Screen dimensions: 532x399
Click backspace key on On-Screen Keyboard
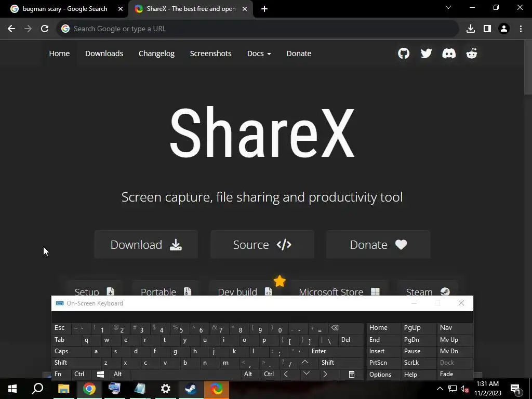click(x=345, y=328)
